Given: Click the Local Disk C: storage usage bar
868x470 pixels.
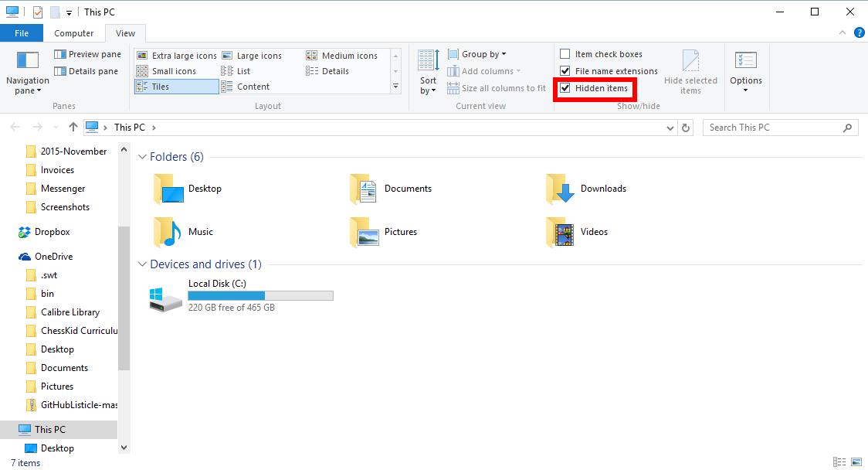Looking at the screenshot, I should (260, 295).
